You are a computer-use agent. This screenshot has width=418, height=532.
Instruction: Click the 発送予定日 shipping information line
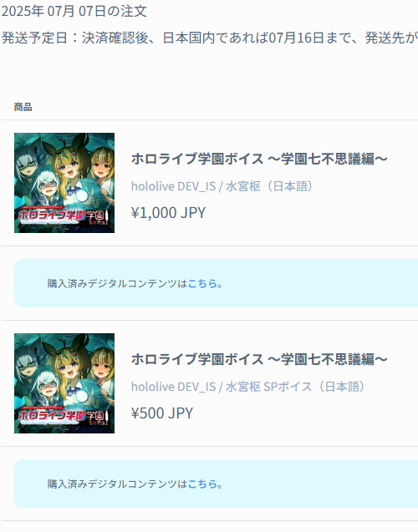point(210,38)
